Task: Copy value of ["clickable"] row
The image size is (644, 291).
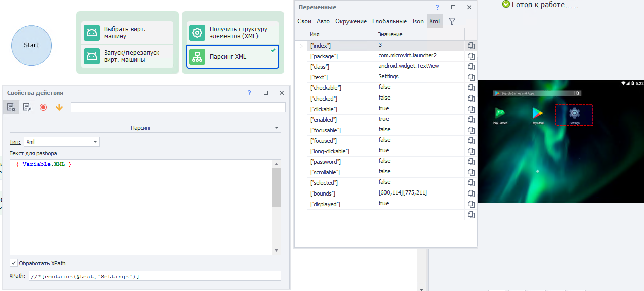Action: 471,109
